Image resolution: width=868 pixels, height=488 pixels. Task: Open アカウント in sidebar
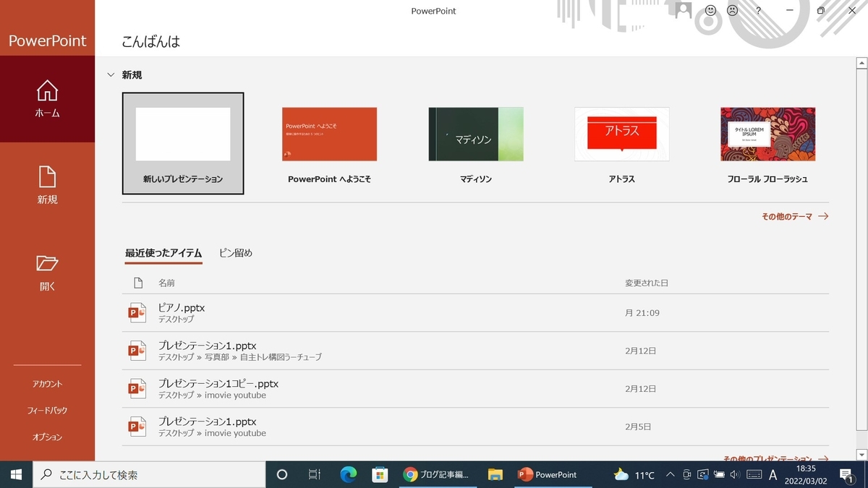47,384
